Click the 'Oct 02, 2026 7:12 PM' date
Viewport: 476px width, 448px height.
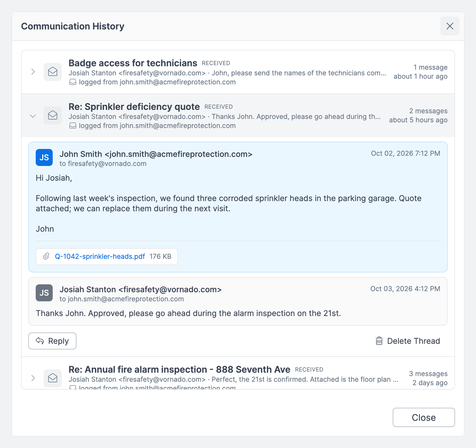(406, 153)
